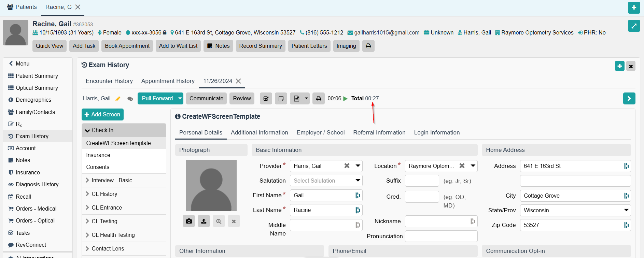
Task: Click the exam toolbar printer icon
Action: coord(318,99)
